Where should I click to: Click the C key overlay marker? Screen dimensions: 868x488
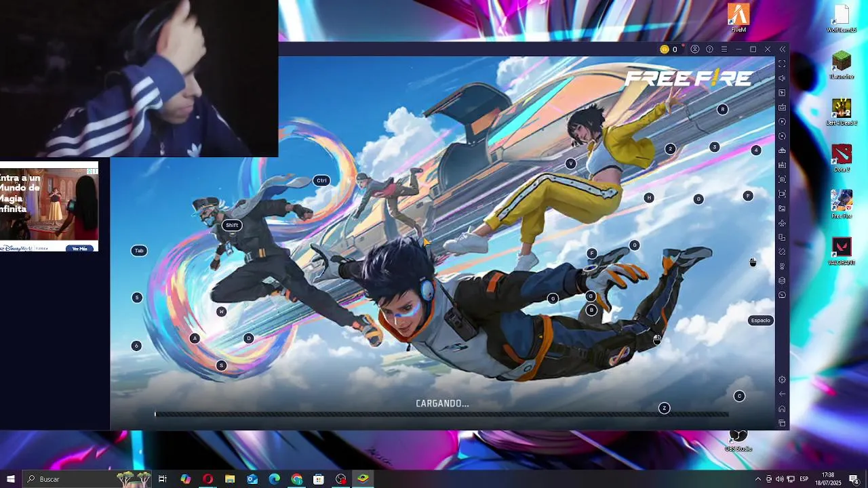(739, 396)
